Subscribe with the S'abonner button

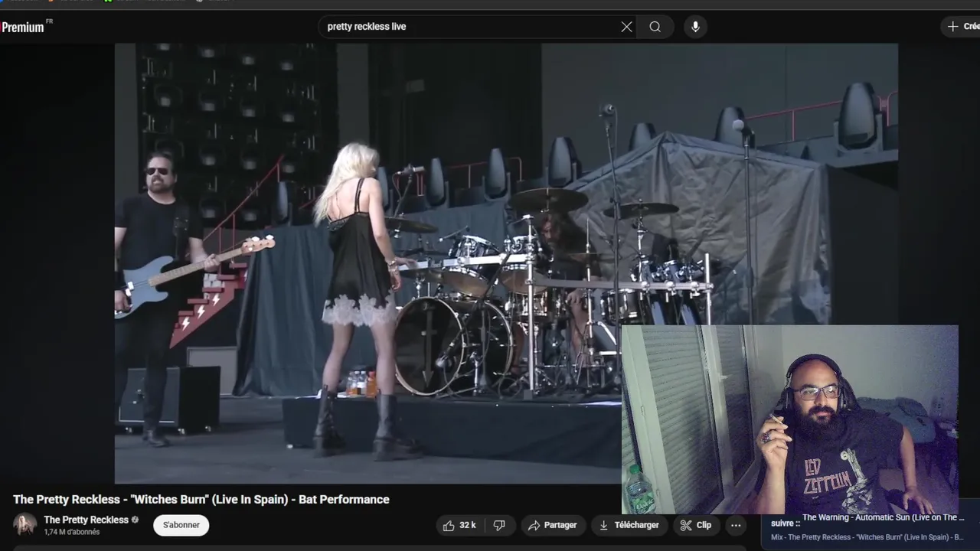click(x=181, y=525)
